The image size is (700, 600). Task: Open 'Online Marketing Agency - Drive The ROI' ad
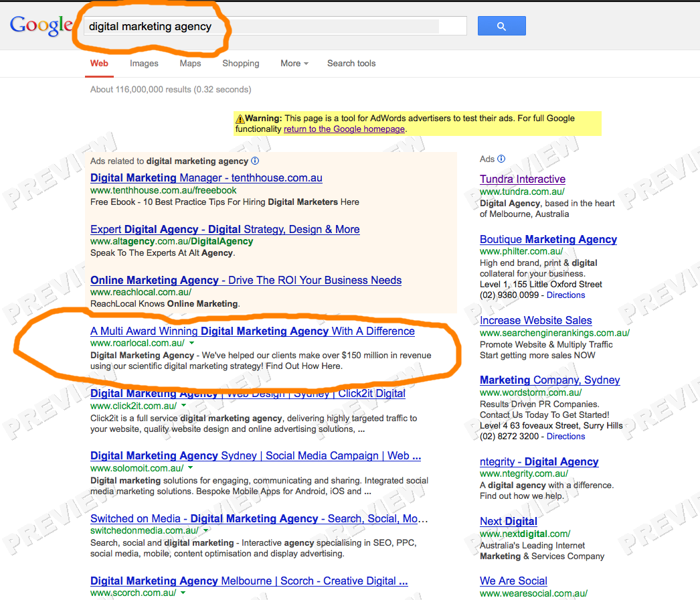click(246, 280)
